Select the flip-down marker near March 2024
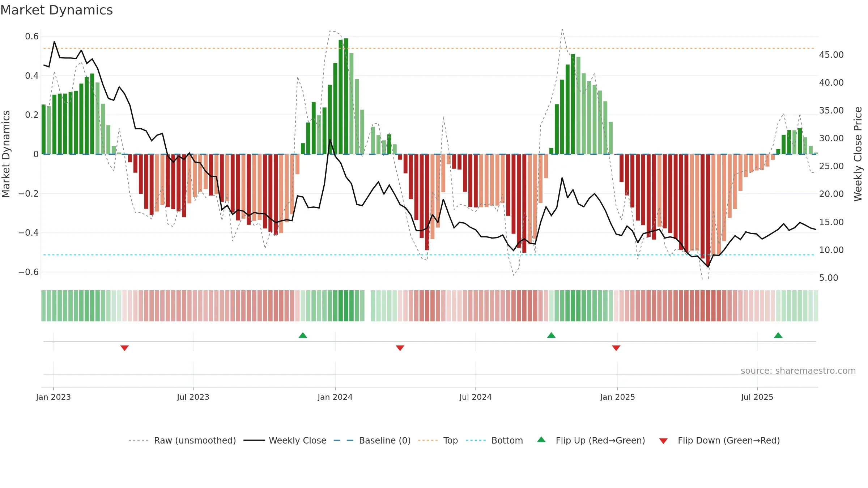This screenshot has width=868, height=488. [400, 348]
